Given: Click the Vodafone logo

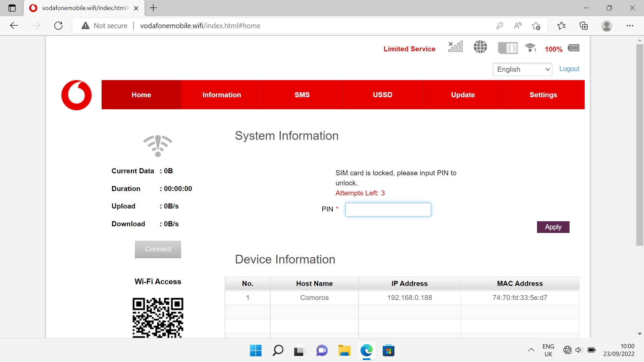Looking at the screenshot, I should point(76,95).
